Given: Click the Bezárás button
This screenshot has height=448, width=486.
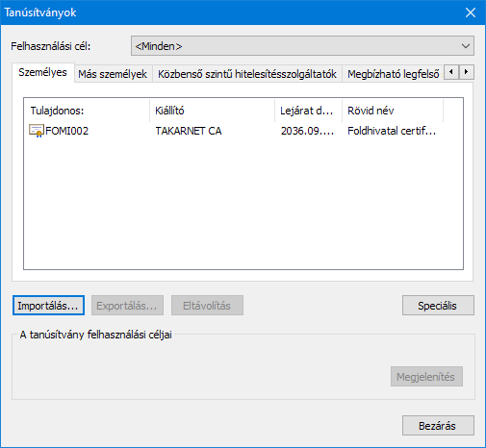Looking at the screenshot, I should click(438, 426).
